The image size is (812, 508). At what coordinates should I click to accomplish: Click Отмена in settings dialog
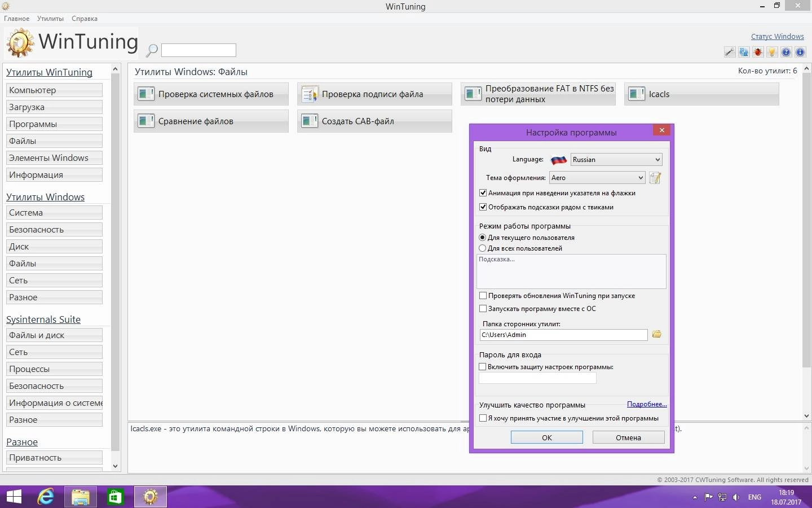[x=629, y=437]
